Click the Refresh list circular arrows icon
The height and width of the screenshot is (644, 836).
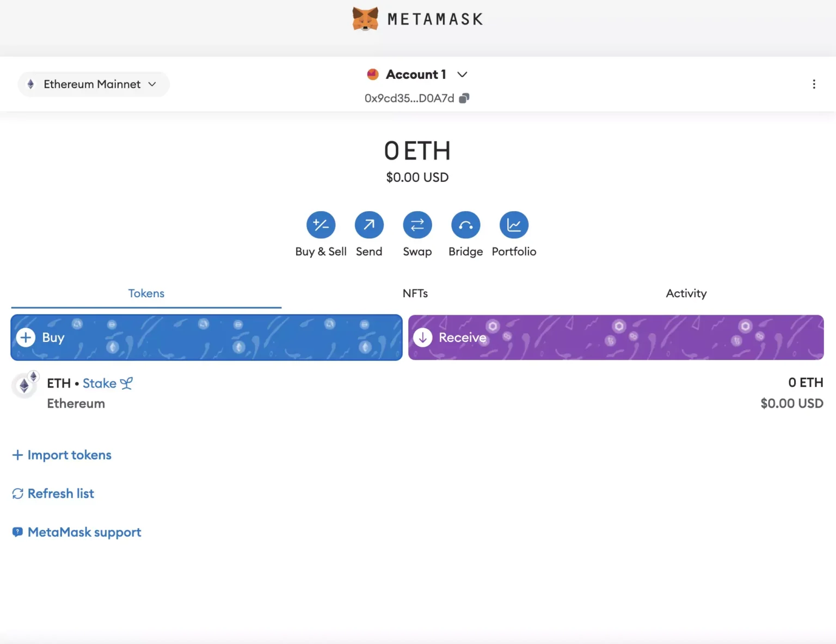(18, 494)
